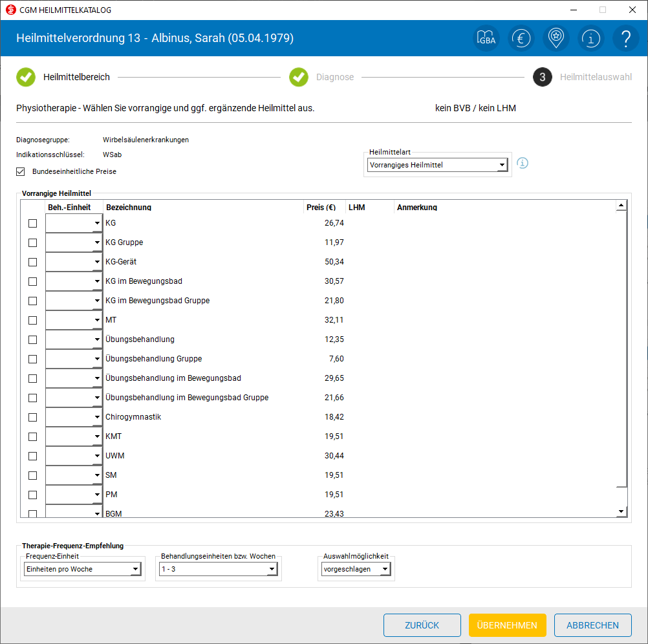648x644 pixels.
Task: Open help via question mark icon
Action: 626,38
